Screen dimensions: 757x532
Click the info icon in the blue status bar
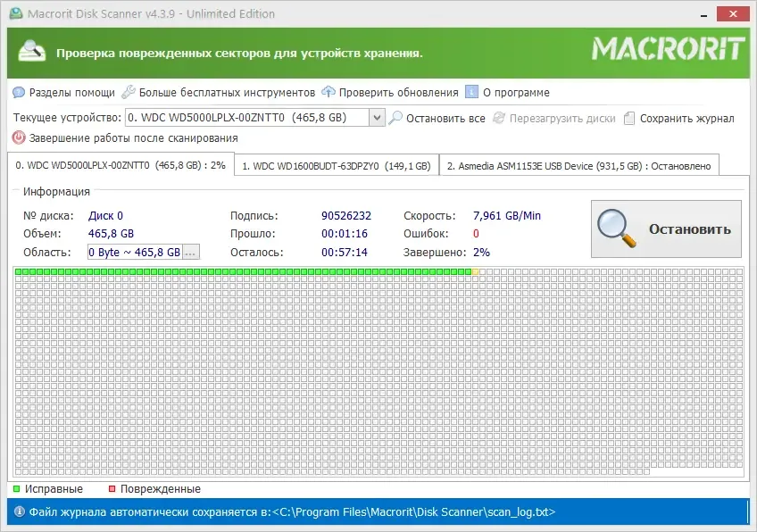pos(20,511)
